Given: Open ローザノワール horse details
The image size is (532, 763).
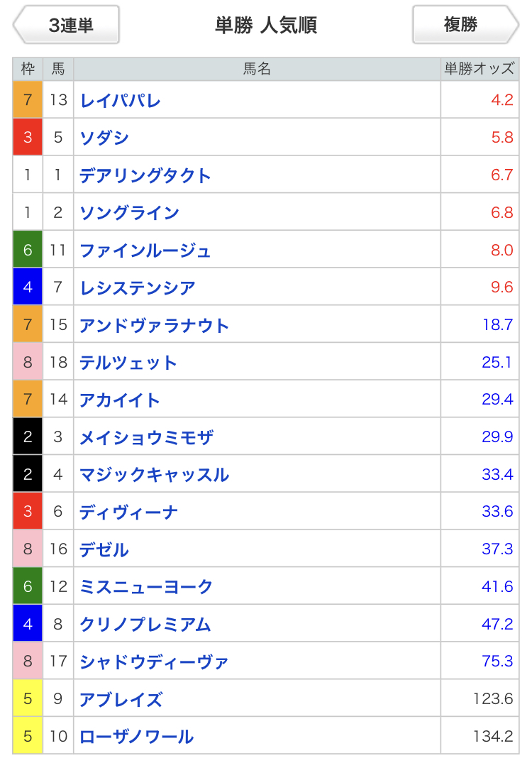Looking at the screenshot, I should click(137, 737).
